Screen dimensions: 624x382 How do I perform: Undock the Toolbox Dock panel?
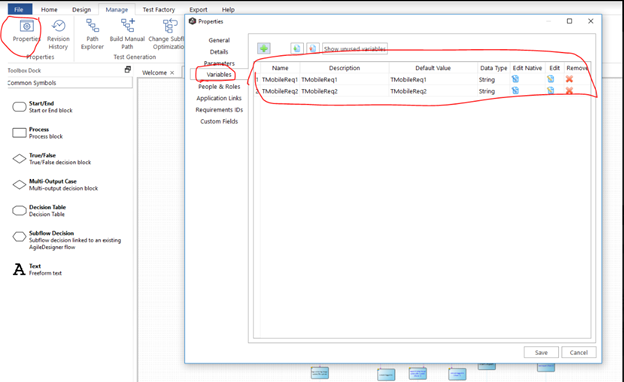click(x=128, y=70)
